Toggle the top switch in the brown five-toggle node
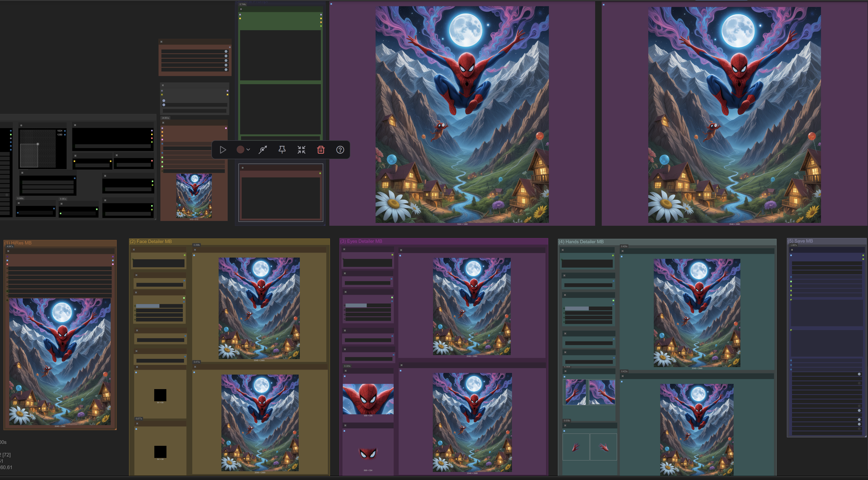Image resolution: width=868 pixels, height=480 pixels. click(x=226, y=52)
